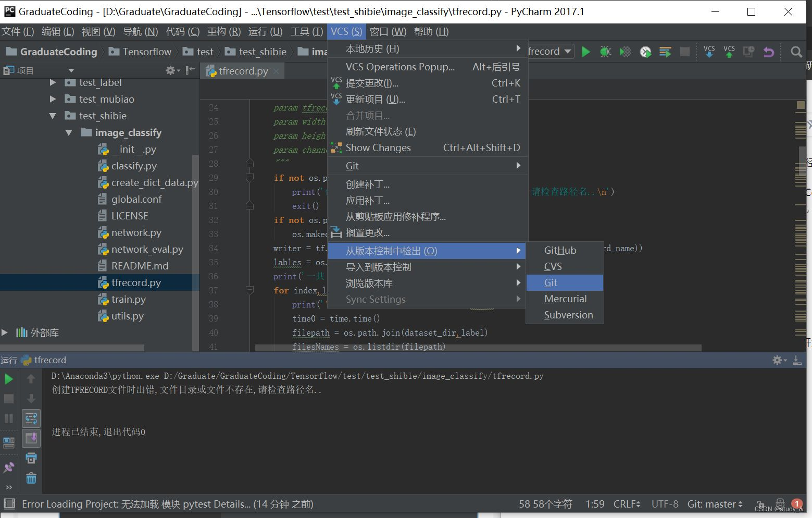Open Search Everywhere with magnifier icon
This screenshot has height=518, width=812.
pyautogui.click(x=796, y=52)
